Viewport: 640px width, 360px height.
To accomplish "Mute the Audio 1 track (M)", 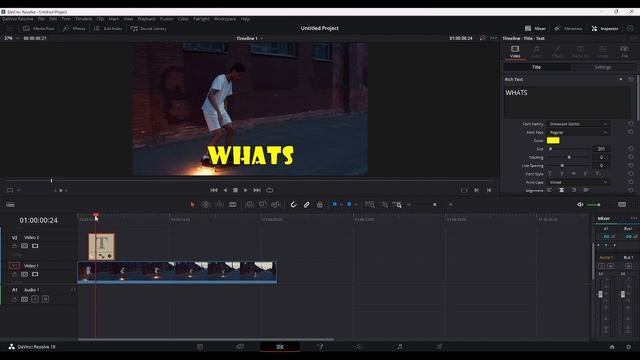I will 45,300.
